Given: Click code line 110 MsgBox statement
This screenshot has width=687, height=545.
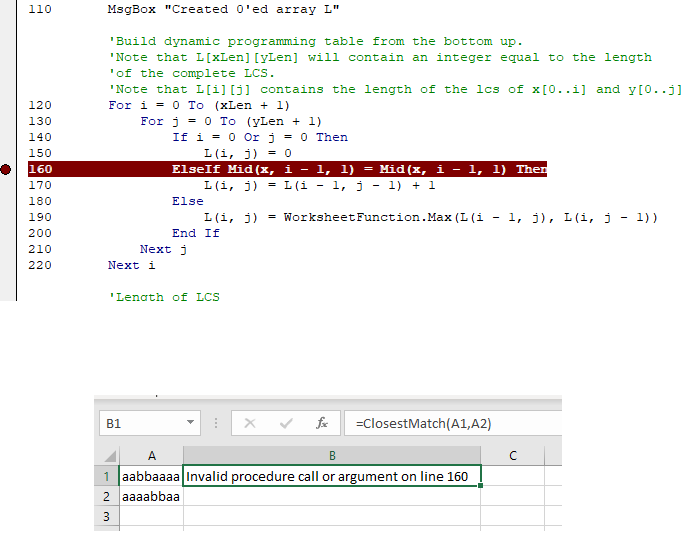Looking at the screenshot, I should (x=223, y=9).
